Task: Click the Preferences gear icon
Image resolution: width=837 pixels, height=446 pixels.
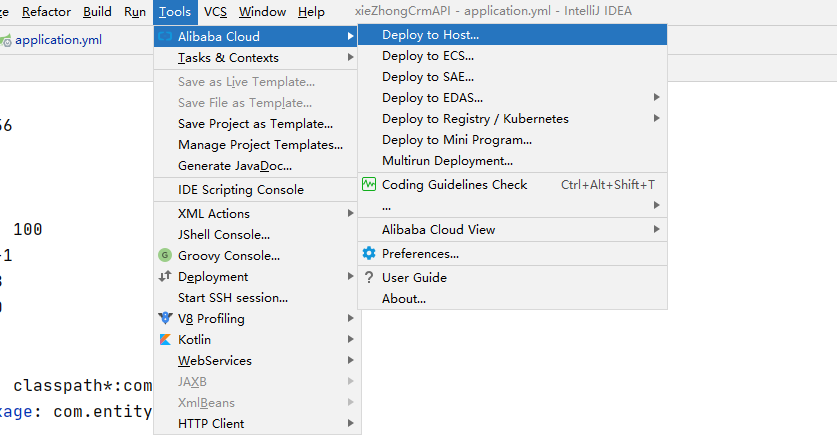Action: pyautogui.click(x=369, y=254)
